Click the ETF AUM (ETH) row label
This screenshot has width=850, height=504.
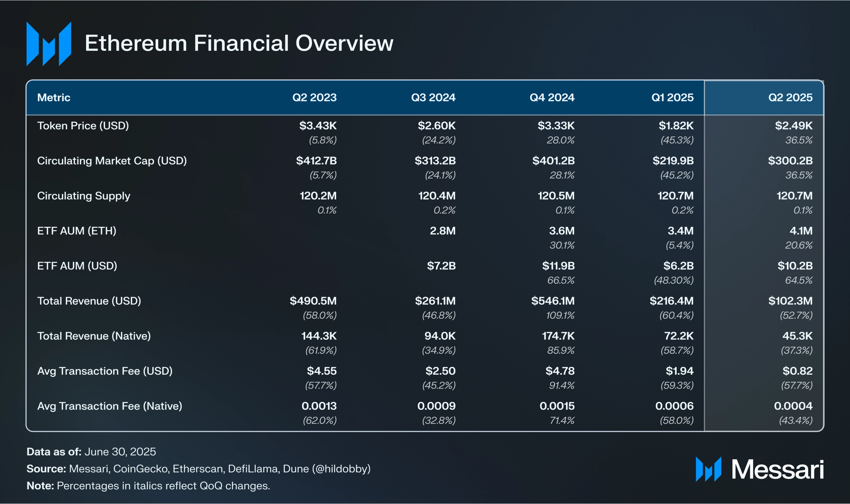click(x=77, y=231)
